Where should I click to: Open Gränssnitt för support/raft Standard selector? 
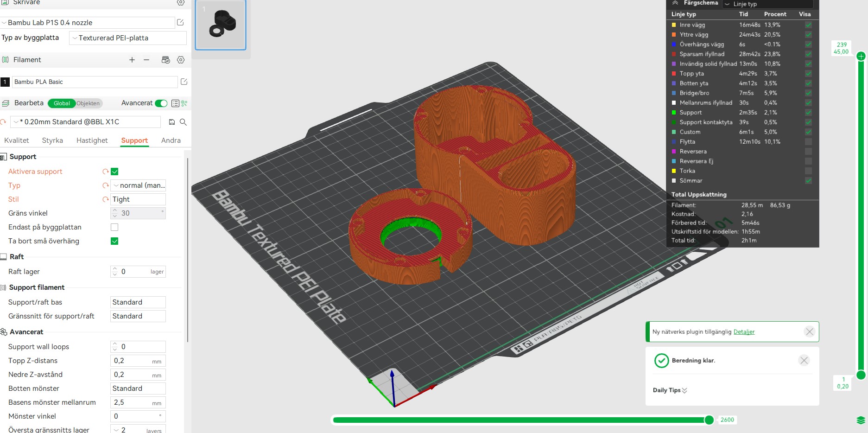tap(138, 316)
